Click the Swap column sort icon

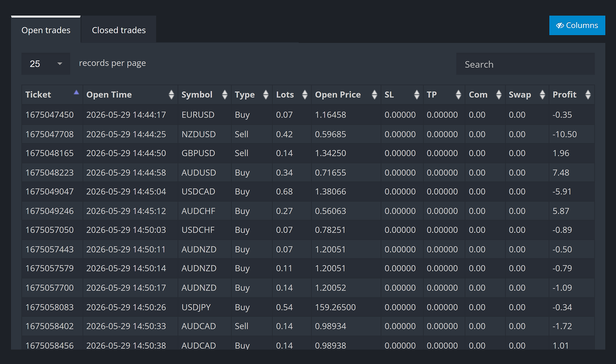tap(542, 95)
